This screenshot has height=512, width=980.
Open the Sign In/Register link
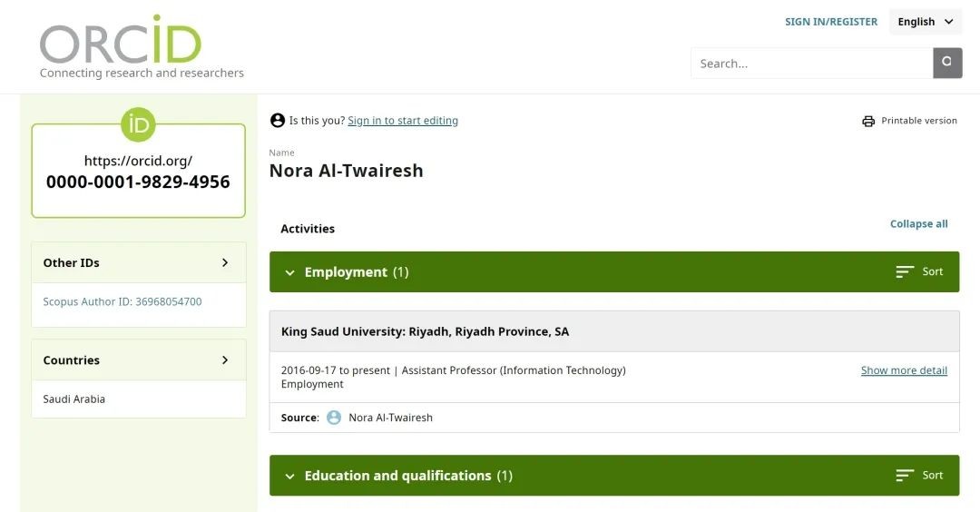click(831, 22)
